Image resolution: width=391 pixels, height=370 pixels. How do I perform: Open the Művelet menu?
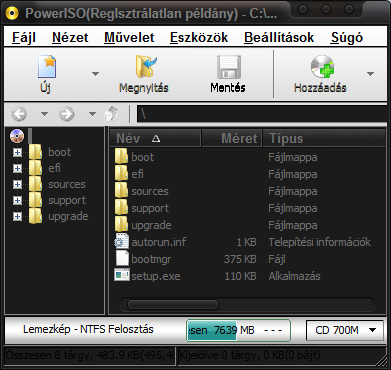(x=129, y=37)
